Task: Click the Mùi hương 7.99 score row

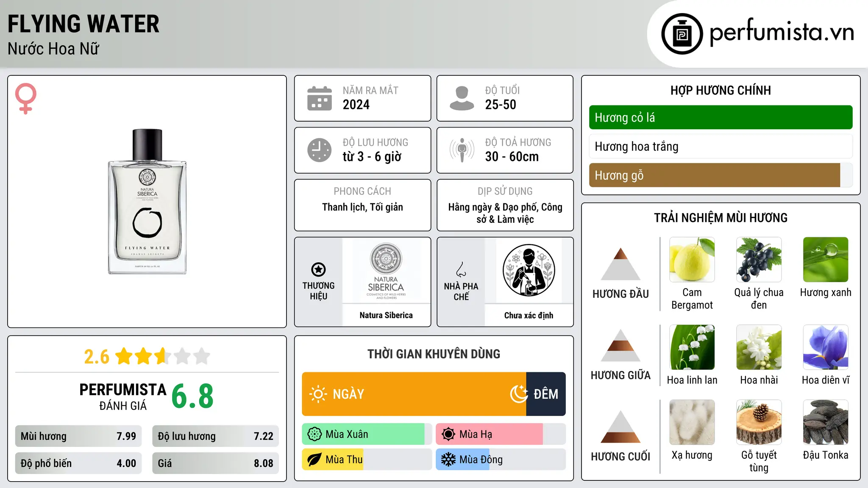Action: coord(78,436)
